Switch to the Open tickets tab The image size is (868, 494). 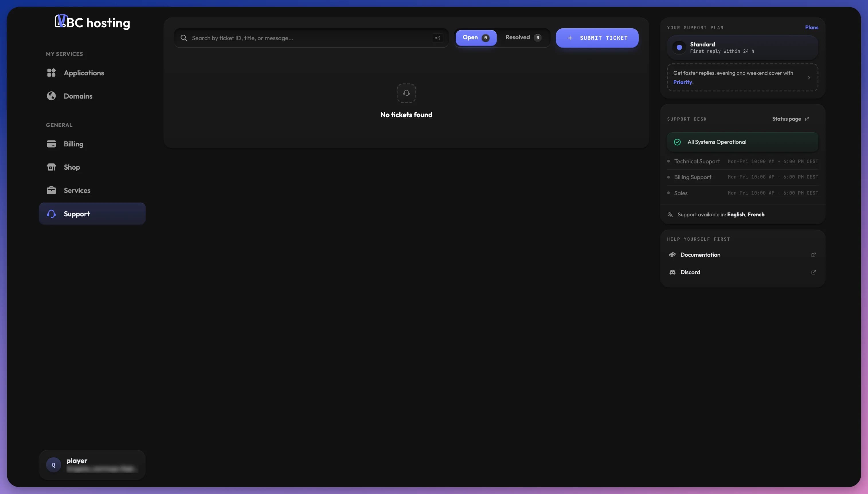pos(476,38)
